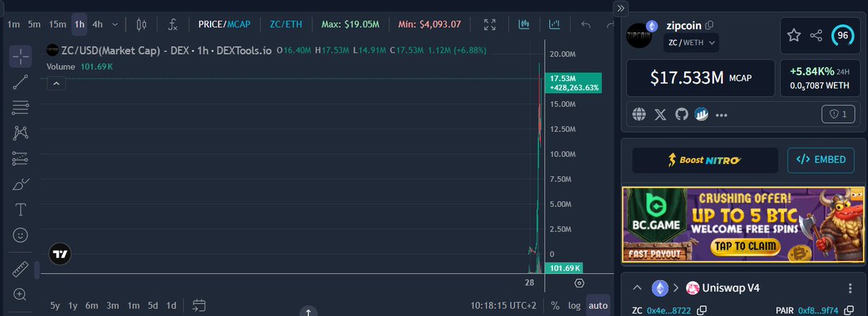Click the Boost NITRO button
868x316 pixels.
coord(705,160)
